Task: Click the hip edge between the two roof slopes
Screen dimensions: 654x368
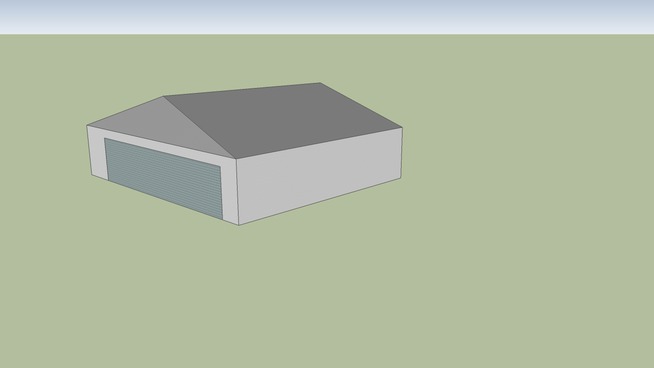Action: pyautogui.click(x=199, y=128)
